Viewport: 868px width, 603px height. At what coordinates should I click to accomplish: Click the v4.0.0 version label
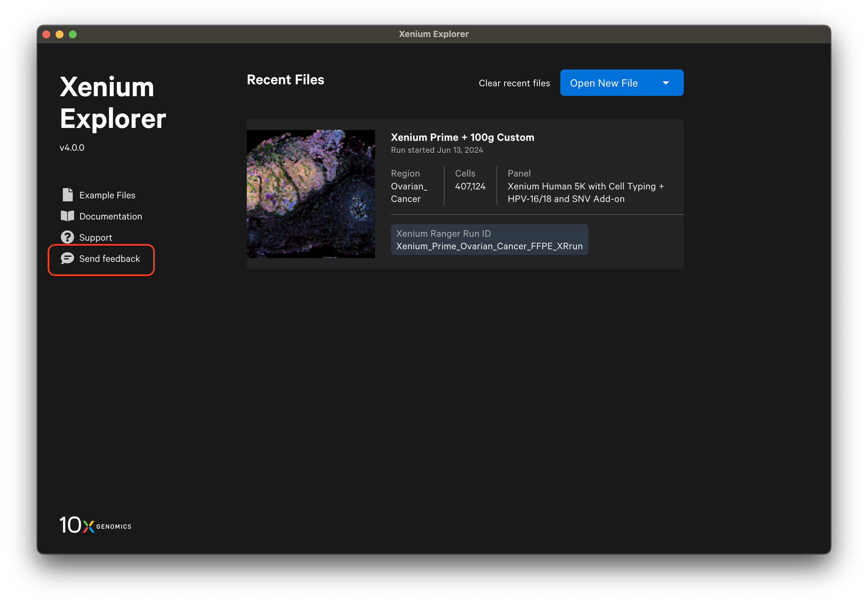72,147
